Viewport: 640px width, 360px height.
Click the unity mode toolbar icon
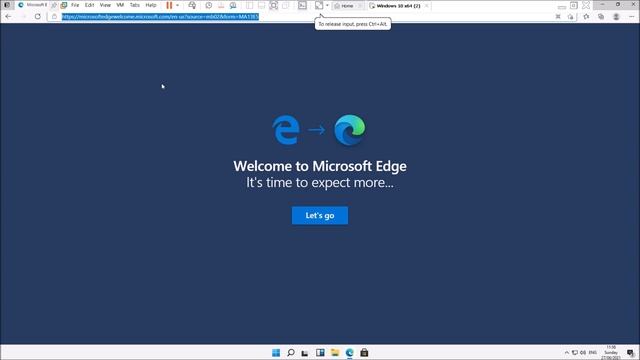coord(286,5)
